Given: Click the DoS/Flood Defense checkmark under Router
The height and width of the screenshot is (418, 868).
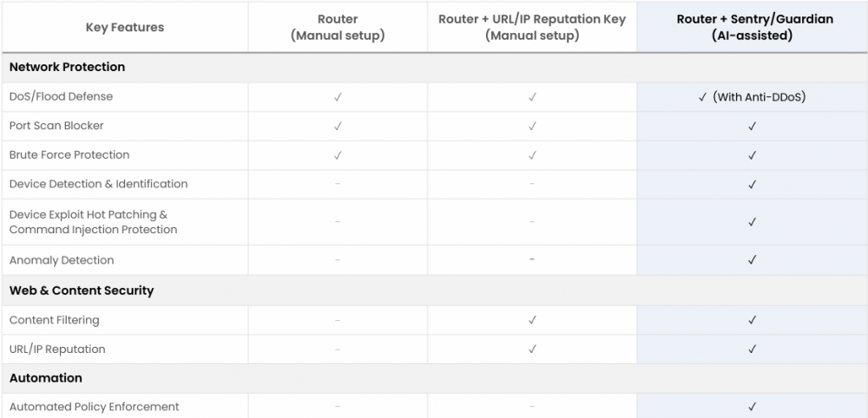Looking at the screenshot, I should (338, 97).
